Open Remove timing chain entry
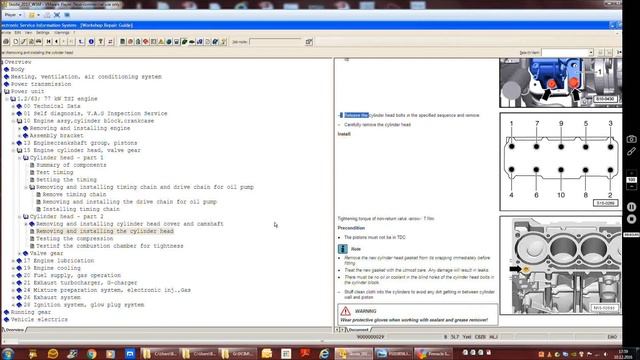 74,194
